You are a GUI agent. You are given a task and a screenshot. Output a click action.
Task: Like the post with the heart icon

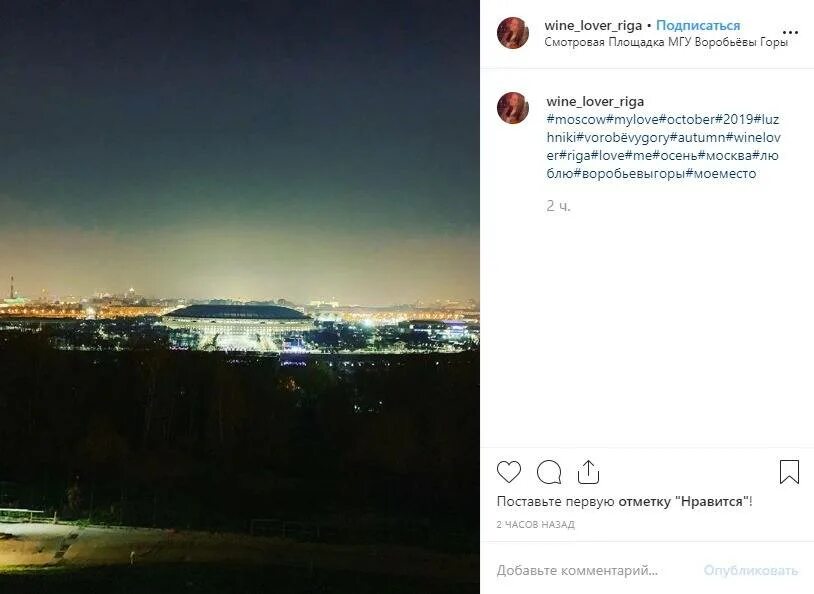pos(509,472)
